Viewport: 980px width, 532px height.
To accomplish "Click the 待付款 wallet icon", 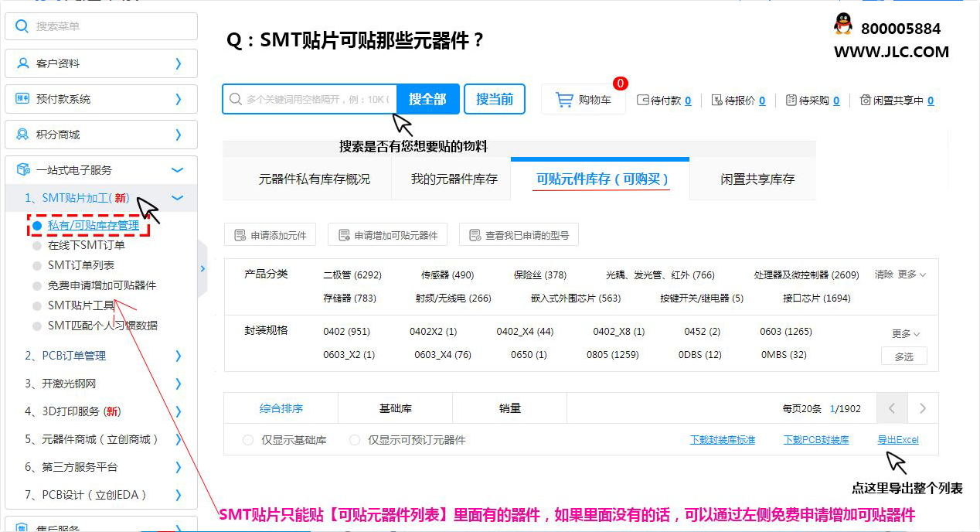I will pyautogui.click(x=642, y=100).
